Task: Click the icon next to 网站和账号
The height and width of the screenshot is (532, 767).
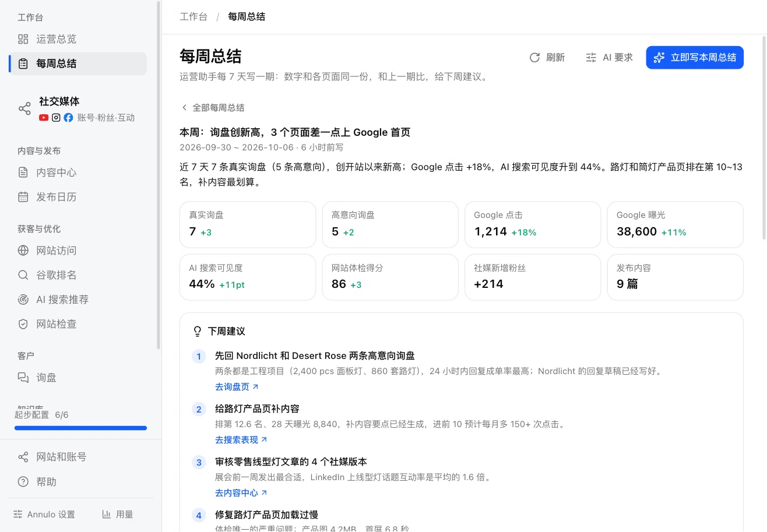Action: tap(23, 457)
